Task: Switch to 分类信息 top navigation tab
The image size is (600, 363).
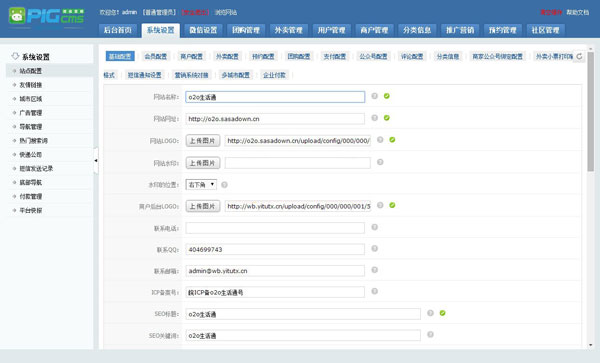Action: [417, 30]
